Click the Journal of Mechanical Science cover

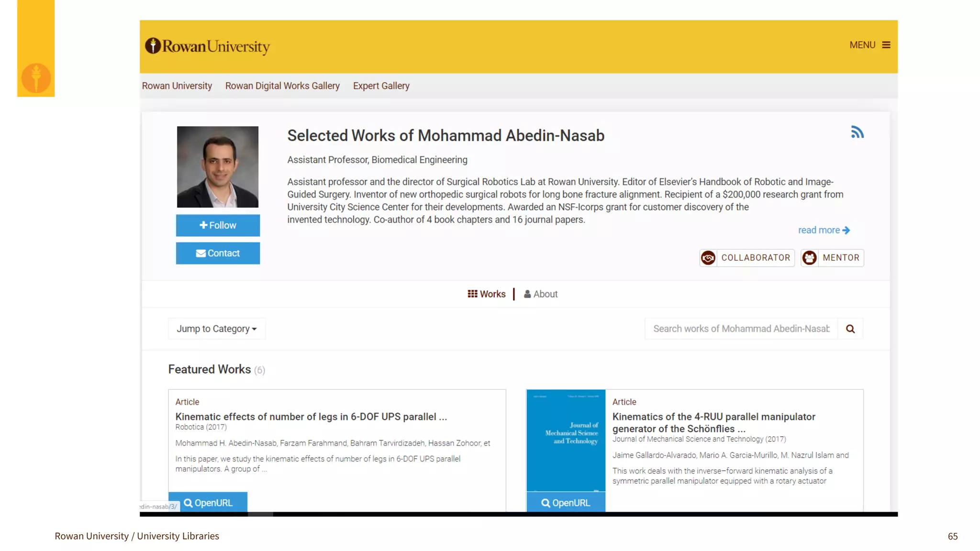click(x=566, y=441)
